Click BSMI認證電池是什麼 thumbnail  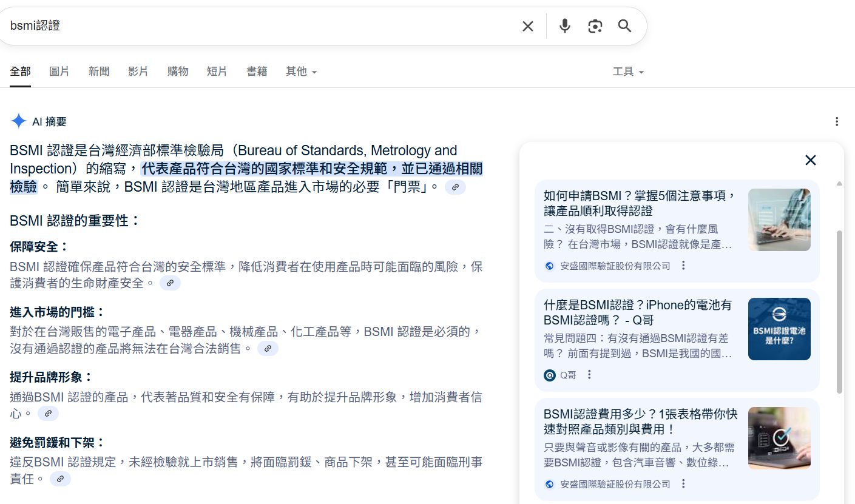coord(779,329)
